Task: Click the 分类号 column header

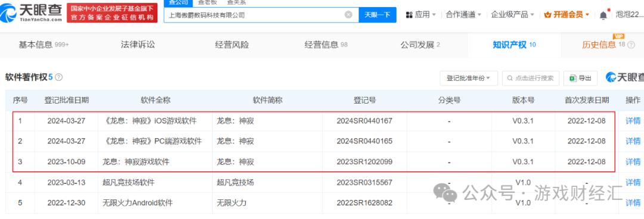Action: [449, 100]
